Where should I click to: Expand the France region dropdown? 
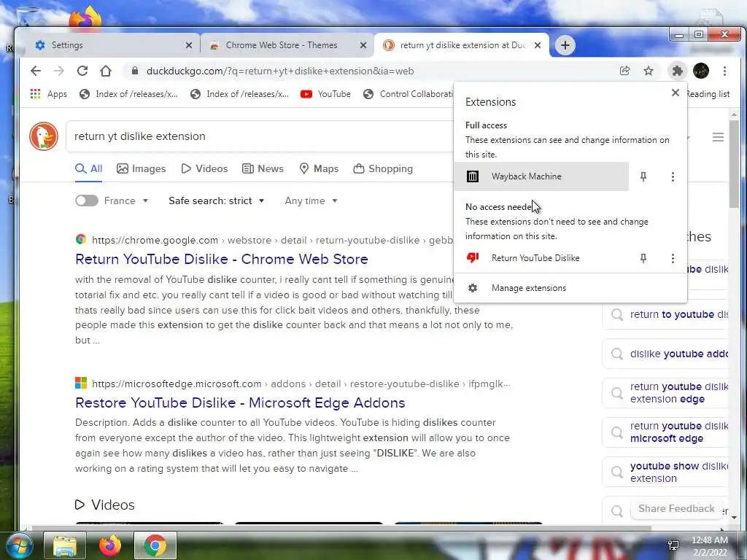126,201
